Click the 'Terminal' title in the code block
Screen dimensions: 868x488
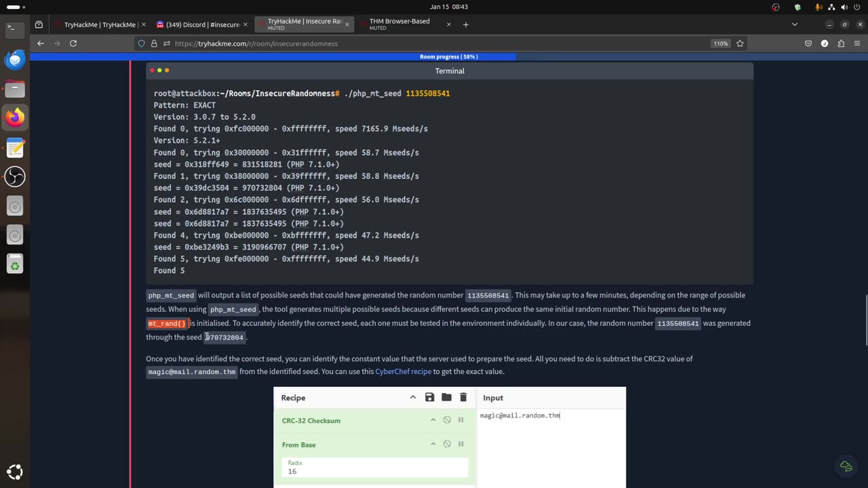[x=450, y=70]
